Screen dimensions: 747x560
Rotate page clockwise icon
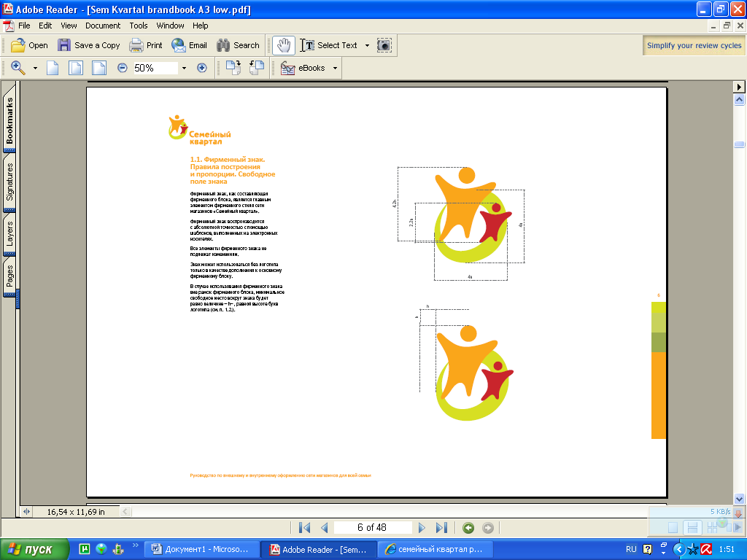(x=233, y=68)
